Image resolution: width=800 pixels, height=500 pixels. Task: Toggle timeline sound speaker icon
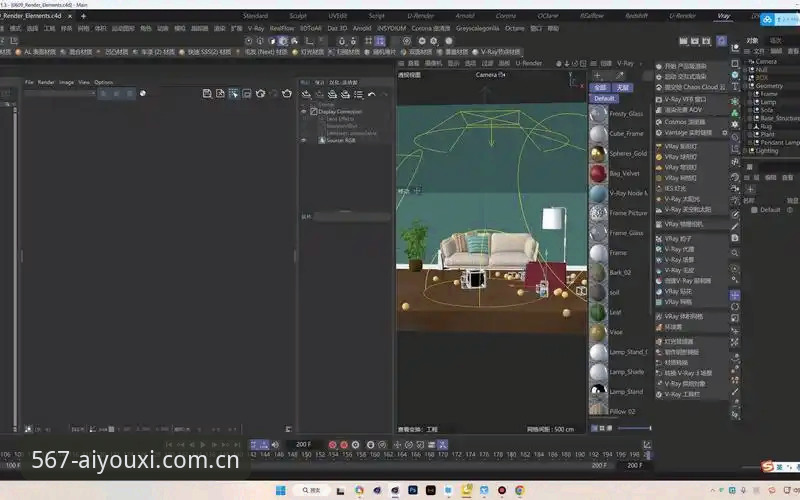click(276, 445)
